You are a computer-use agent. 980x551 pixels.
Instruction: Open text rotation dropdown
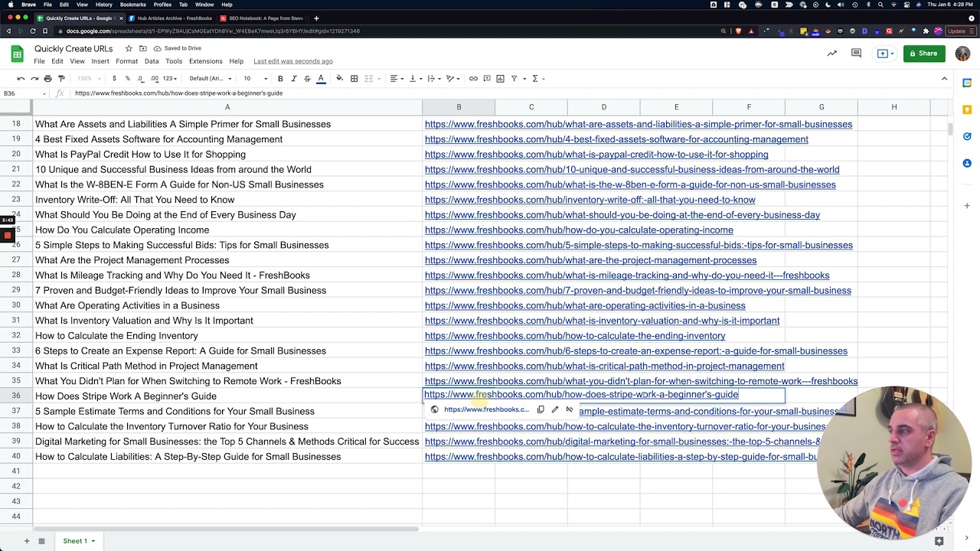tap(452, 78)
